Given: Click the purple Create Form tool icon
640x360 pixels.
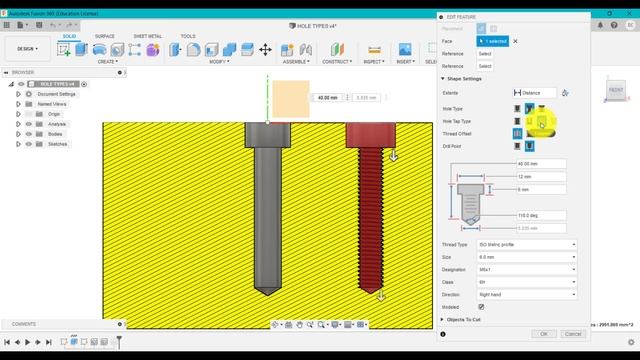Looking at the screenshot, I should pos(153,50).
